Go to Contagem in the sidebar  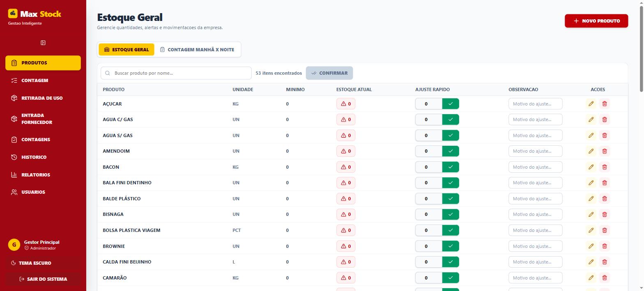pos(43,80)
